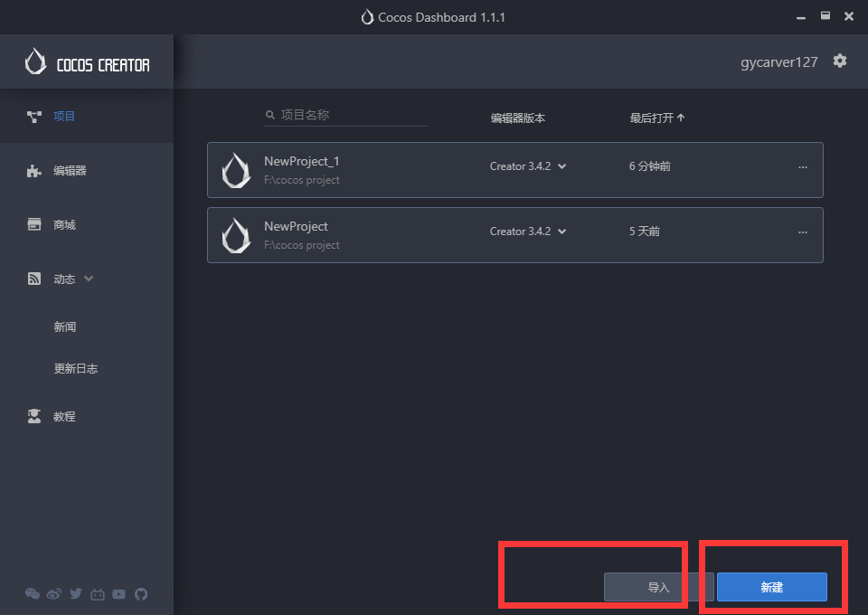868x615 pixels.
Task: Open the Bilibili social icon
Action: pos(98,594)
